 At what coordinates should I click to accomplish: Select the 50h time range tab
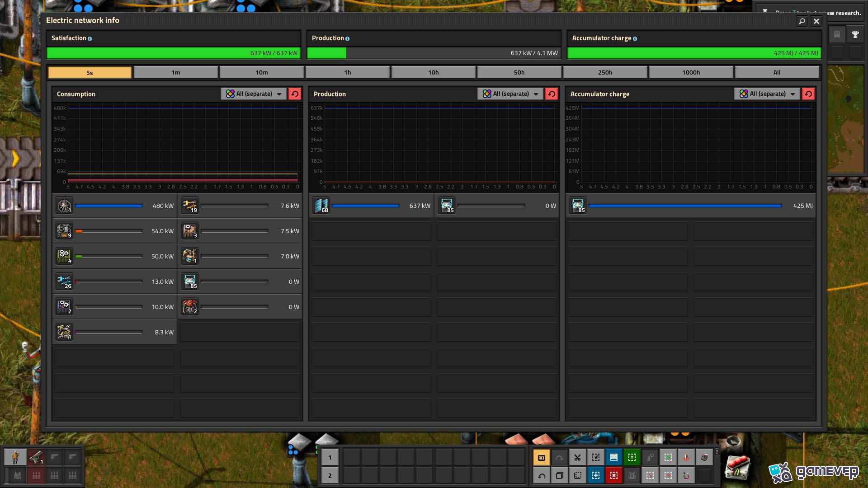(x=519, y=72)
